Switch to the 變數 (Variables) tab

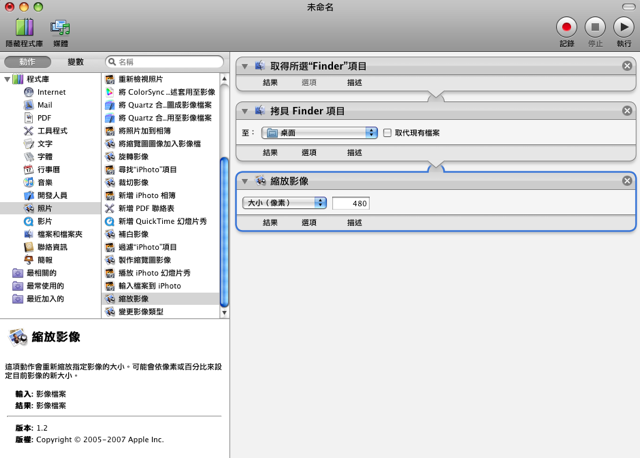coord(76,62)
